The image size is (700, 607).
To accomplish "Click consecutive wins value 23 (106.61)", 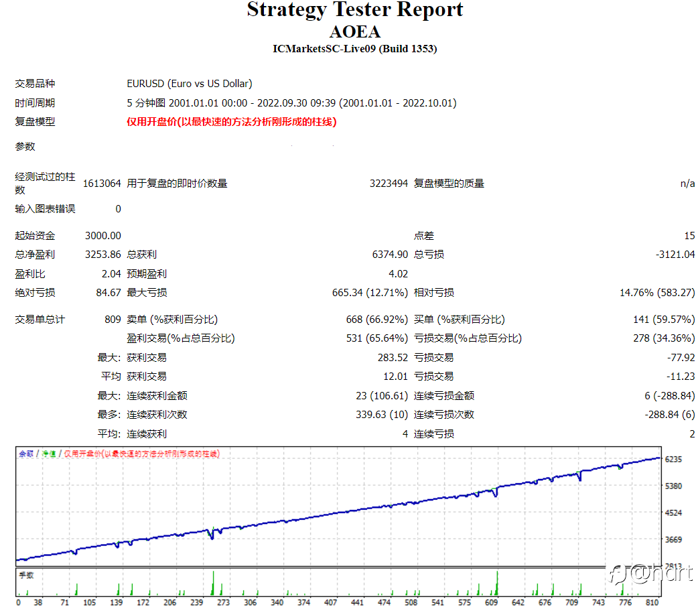I will tap(382, 396).
